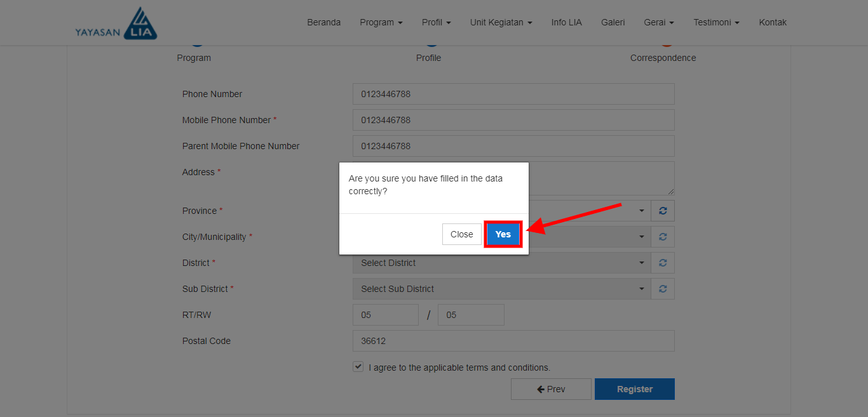868x417 pixels.
Task: Expand the Select Sub District dropdown
Action: (x=501, y=289)
